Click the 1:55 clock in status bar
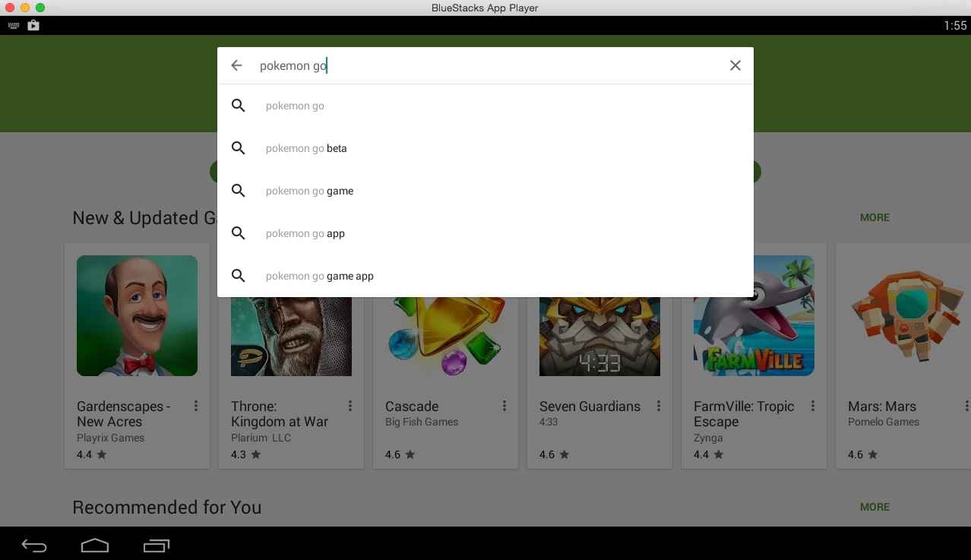 [x=955, y=26]
